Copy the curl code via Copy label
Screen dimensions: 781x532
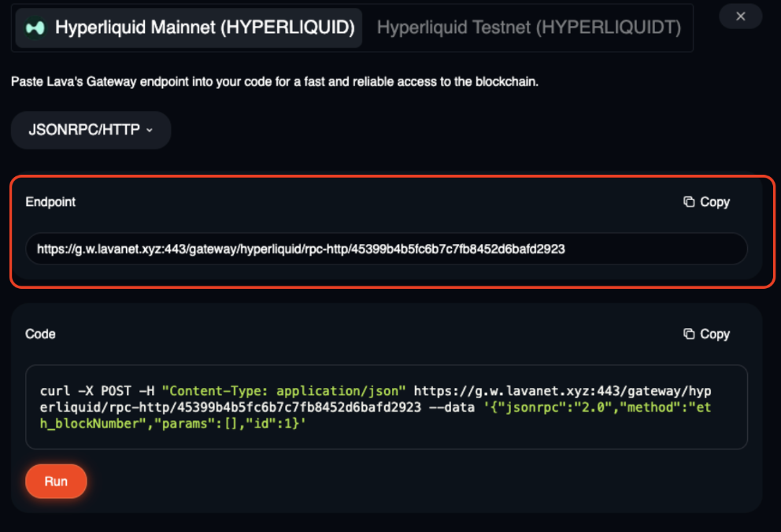(715, 334)
